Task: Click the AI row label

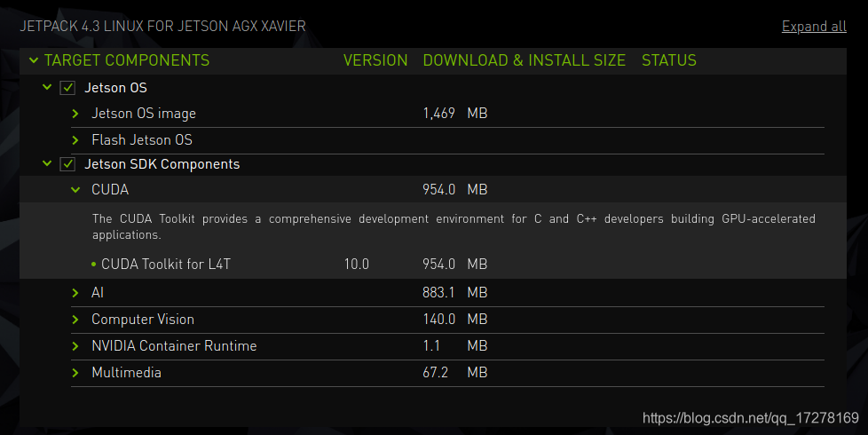Action: 98,293
